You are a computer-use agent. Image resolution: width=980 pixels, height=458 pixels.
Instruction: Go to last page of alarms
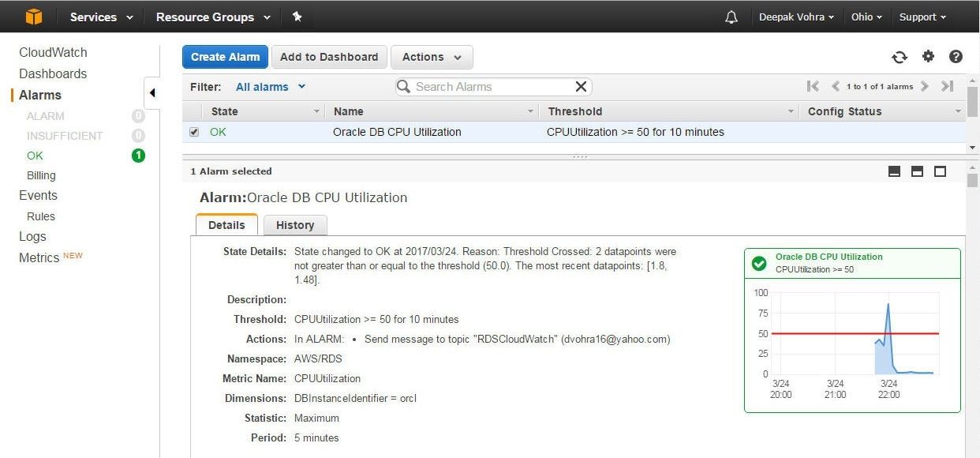(948, 87)
